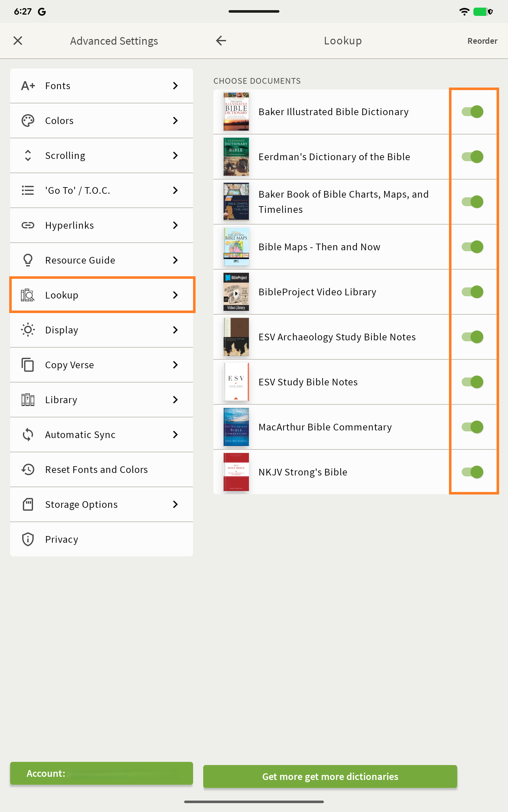Open Automatic Sync settings
This screenshot has height=812, width=508.
tap(102, 435)
